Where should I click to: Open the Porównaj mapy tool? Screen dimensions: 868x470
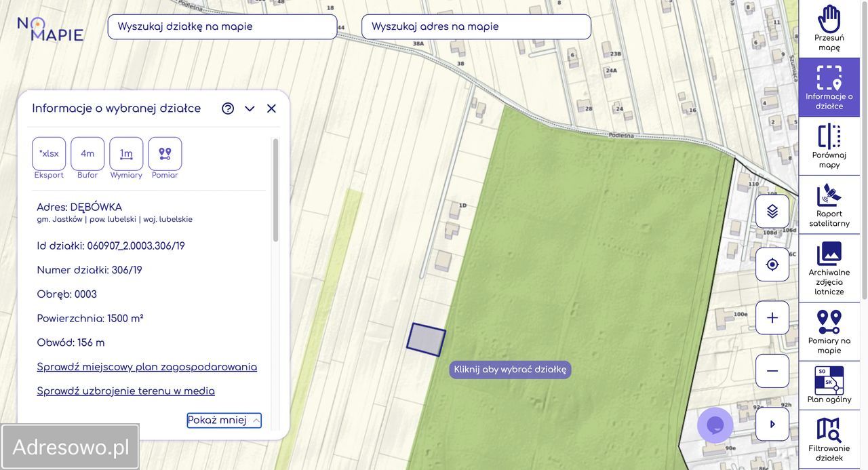click(829, 146)
